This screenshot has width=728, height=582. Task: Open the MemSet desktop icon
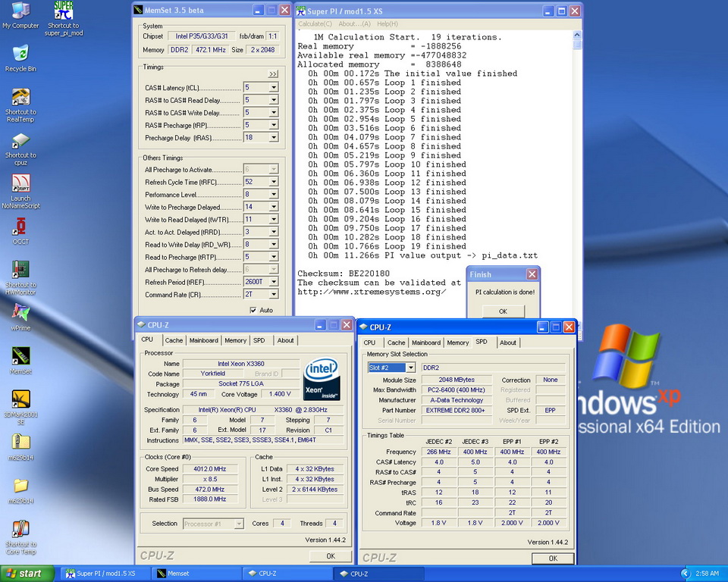tap(20, 361)
